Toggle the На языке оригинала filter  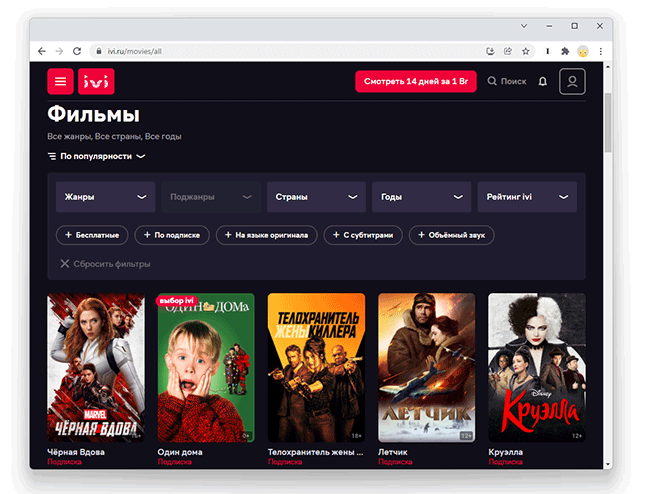[x=267, y=235]
